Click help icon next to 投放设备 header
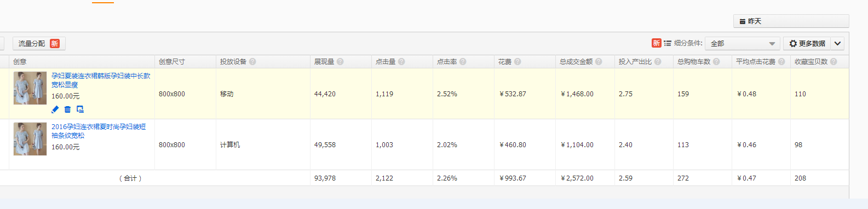 (x=252, y=62)
